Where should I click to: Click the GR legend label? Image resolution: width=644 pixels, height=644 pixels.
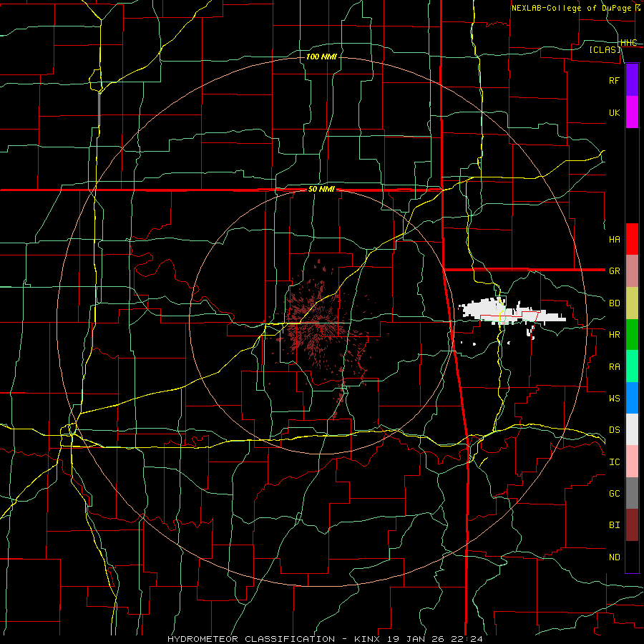click(x=615, y=271)
